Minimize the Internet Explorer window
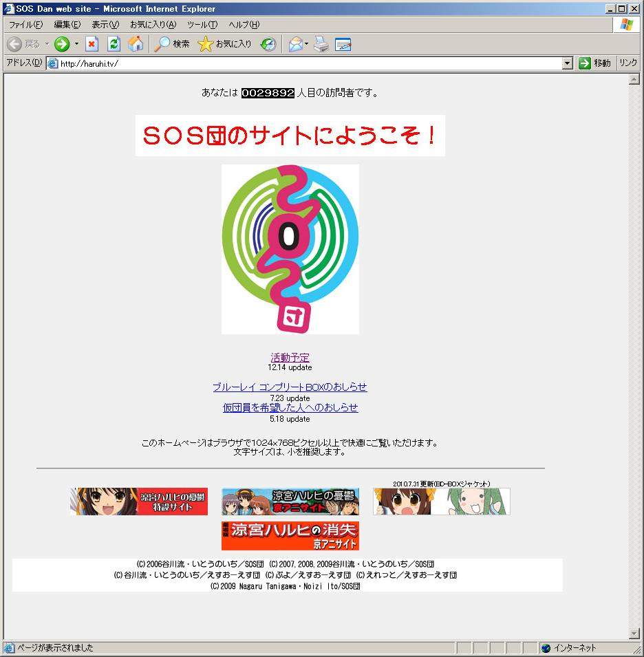This screenshot has width=644, height=657. 610,9
